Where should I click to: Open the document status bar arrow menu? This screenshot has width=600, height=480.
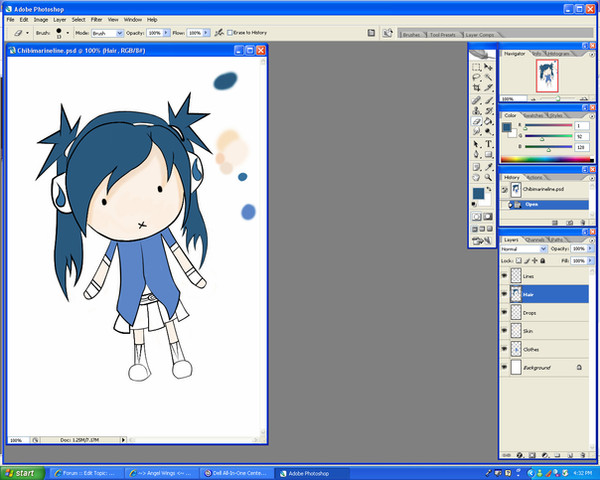(123, 440)
